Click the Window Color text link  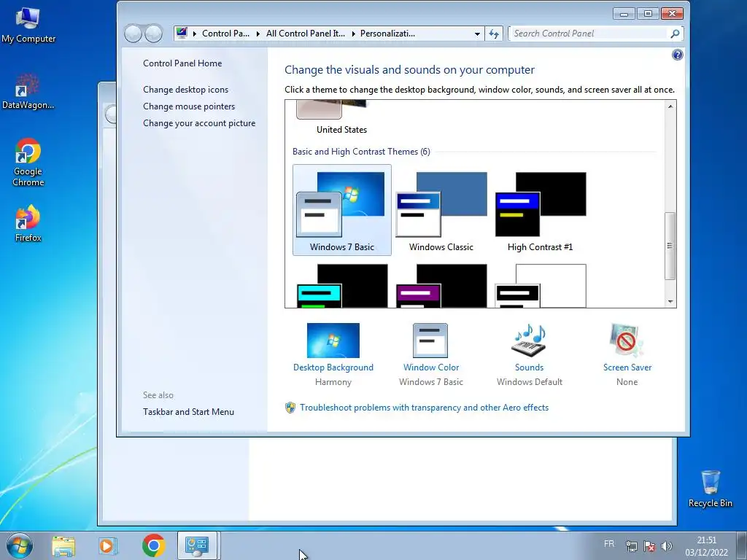tap(430, 367)
